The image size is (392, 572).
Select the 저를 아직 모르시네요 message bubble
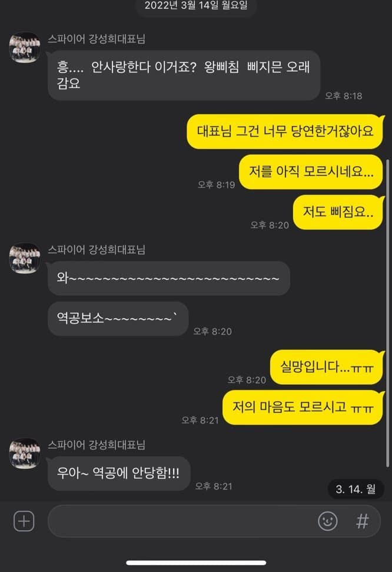point(311,172)
